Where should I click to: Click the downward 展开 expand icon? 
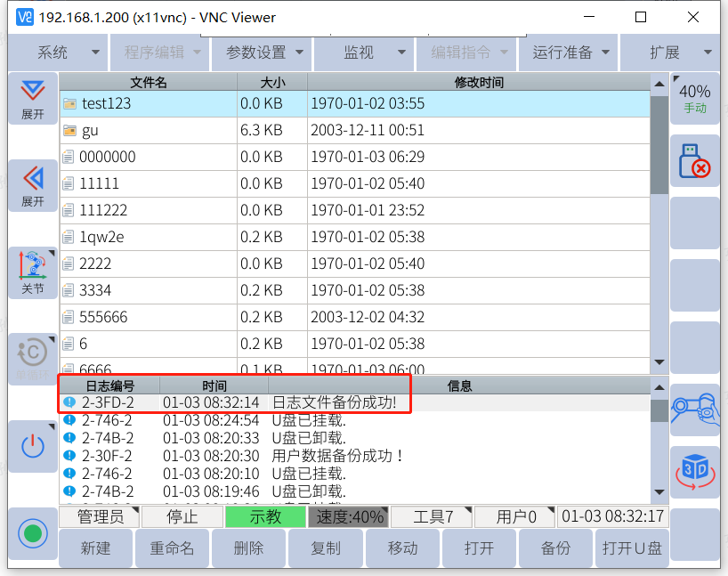click(33, 98)
